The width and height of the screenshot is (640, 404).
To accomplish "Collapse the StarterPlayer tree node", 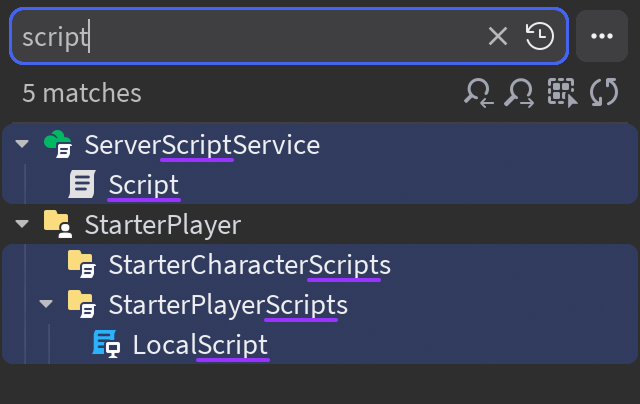I will pos(22,225).
